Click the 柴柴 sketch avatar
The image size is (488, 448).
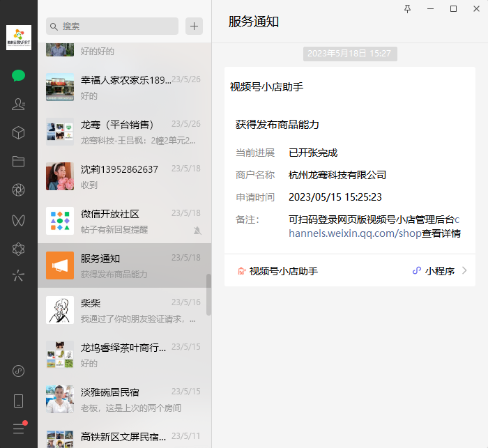coord(60,310)
